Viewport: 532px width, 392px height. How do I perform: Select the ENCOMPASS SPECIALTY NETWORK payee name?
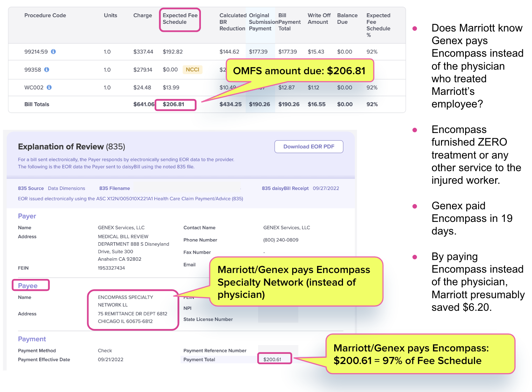pos(125,301)
